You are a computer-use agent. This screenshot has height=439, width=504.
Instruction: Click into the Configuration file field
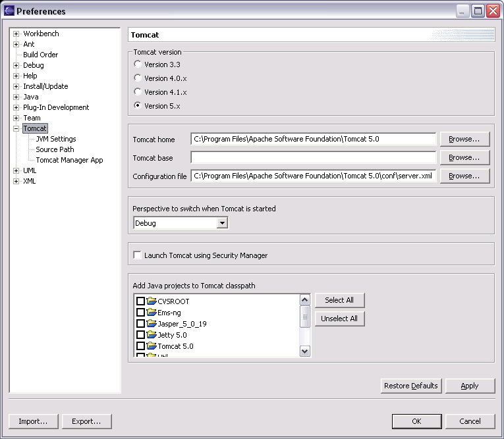[313, 176]
